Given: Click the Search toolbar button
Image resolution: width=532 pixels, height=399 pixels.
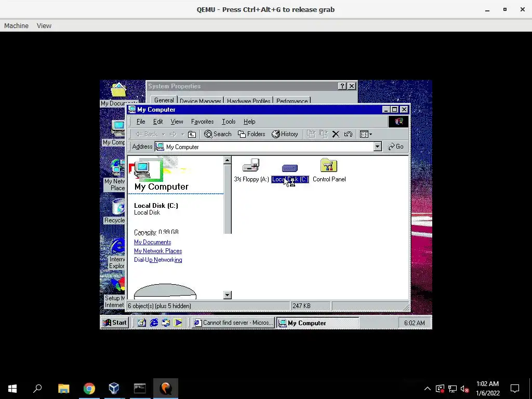Looking at the screenshot, I should [x=218, y=135].
